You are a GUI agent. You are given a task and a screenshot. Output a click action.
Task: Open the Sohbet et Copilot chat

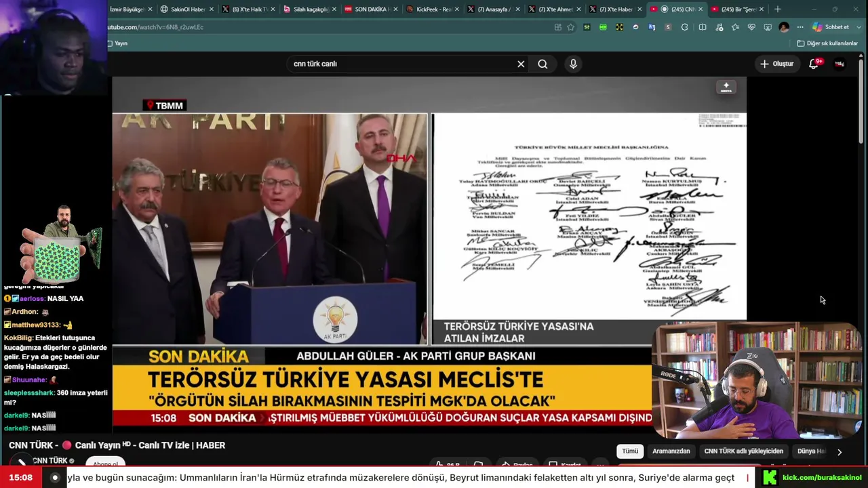[x=831, y=27]
